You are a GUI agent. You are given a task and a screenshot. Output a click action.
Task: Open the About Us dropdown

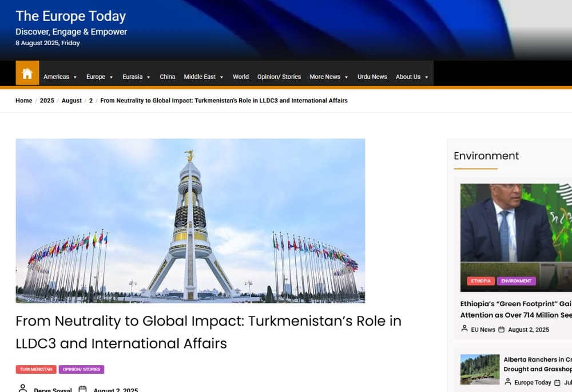[x=412, y=77]
